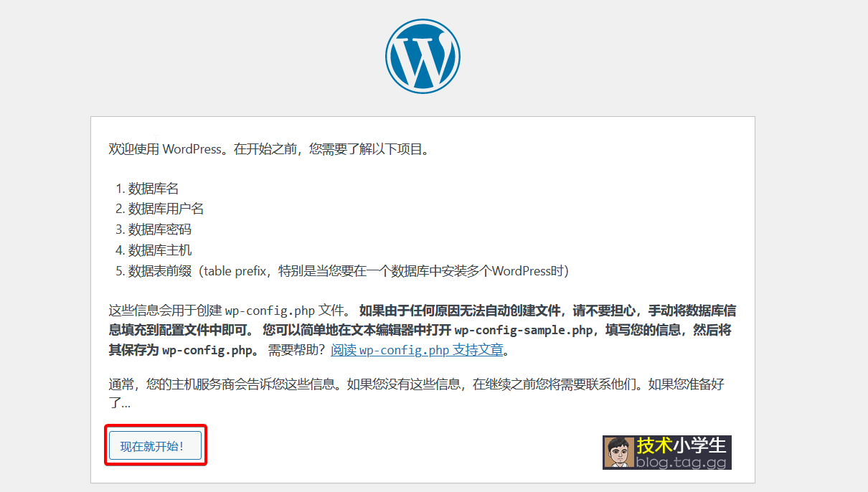Click list item 数据库用户名
The height and width of the screenshot is (492, 868).
(166, 209)
